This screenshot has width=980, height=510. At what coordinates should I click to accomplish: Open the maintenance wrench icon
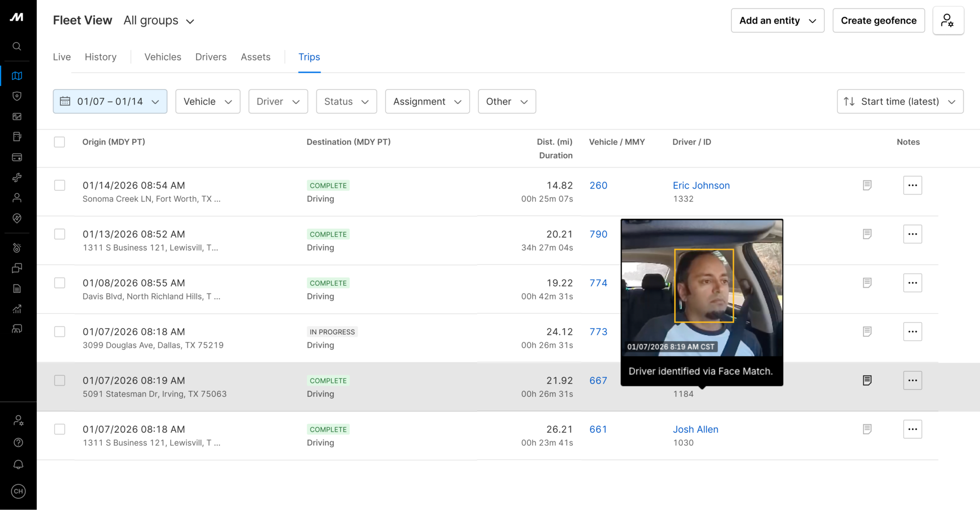point(17,177)
